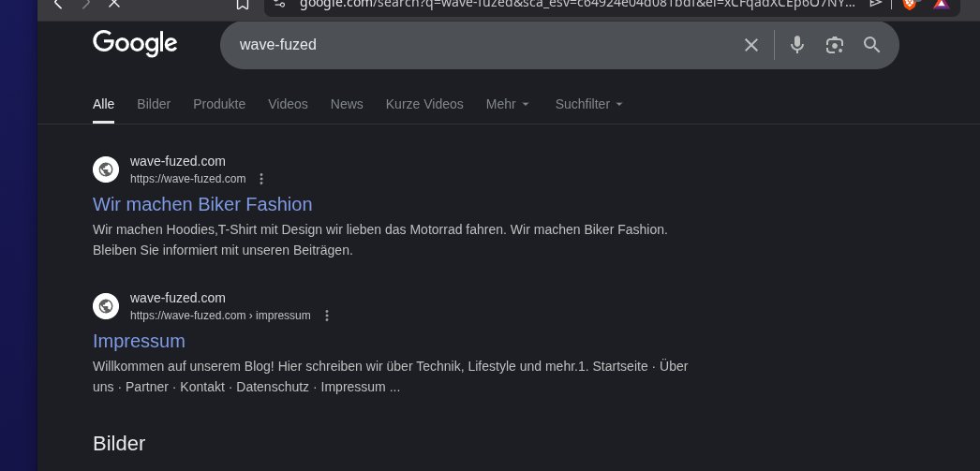Stop loading the page
This screenshot has height=471, width=980.
[114, 4]
